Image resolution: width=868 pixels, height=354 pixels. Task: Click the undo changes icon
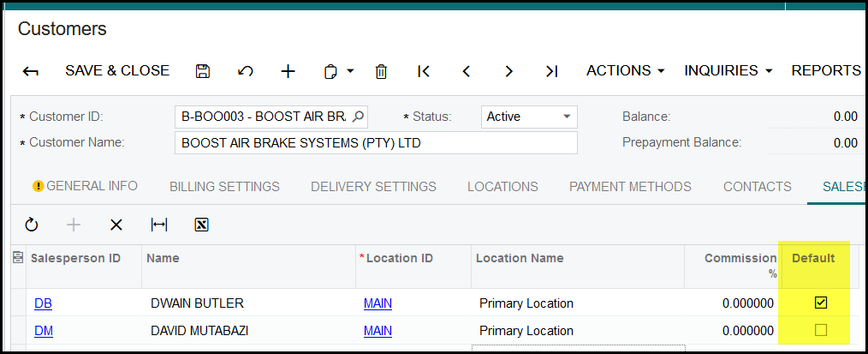[x=246, y=71]
